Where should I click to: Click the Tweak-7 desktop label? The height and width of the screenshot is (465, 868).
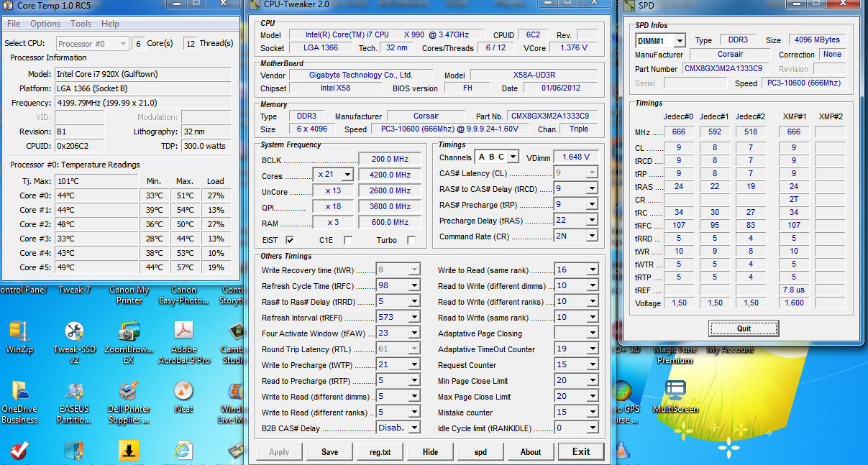74,290
